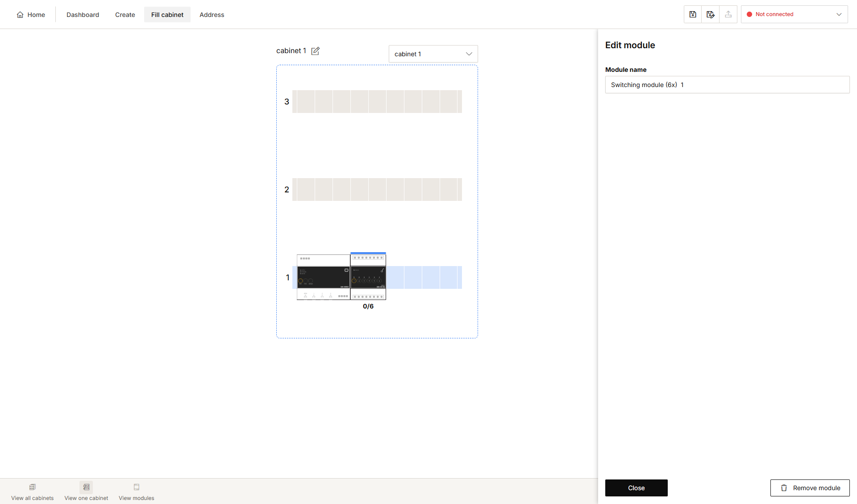Go to the Address tab

[x=212, y=15]
